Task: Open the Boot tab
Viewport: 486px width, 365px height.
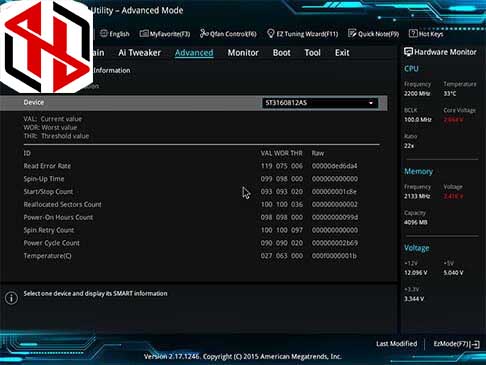Action: pos(282,53)
